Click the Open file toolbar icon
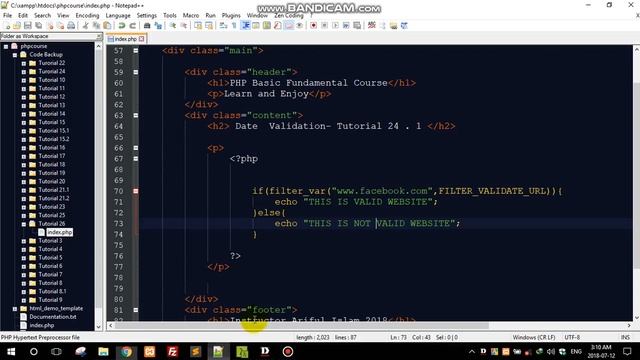This screenshot has width=640, height=360. click(17, 26)
